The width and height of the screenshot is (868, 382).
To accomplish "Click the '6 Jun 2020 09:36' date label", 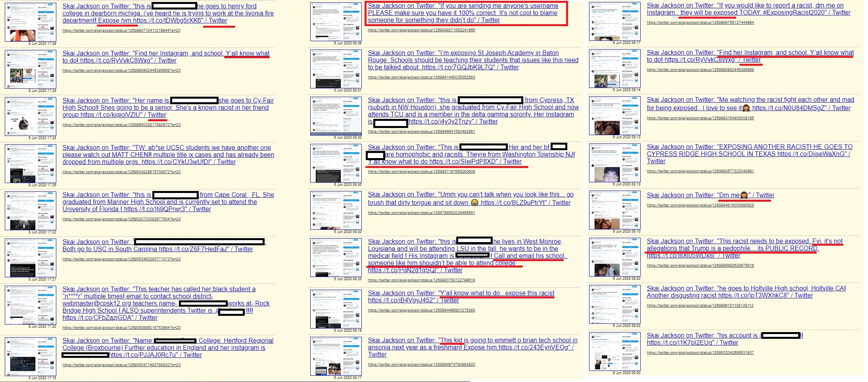I will coord(348,43).
